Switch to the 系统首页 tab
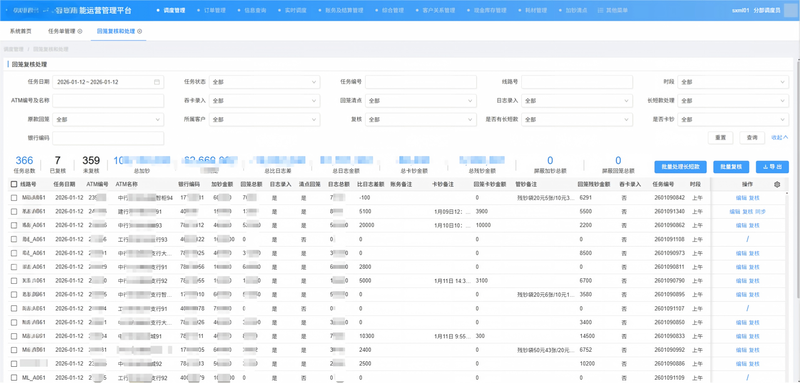The width and height of the screenshot is (800, 383). click(x=20, y=31)
